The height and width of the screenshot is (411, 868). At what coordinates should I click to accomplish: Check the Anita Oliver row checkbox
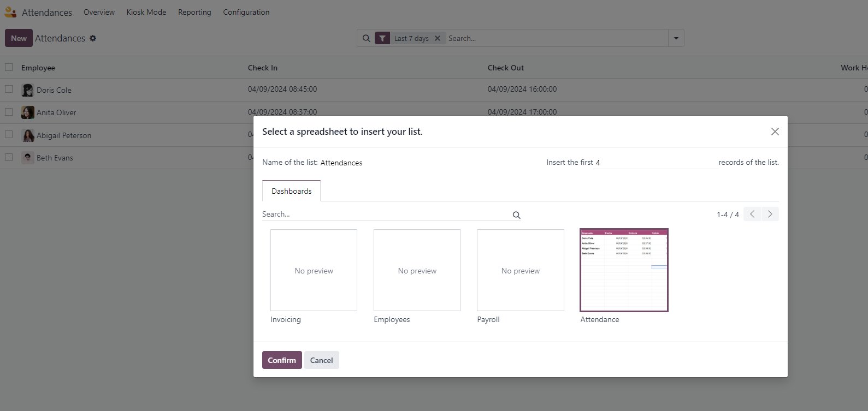point(9,112)
